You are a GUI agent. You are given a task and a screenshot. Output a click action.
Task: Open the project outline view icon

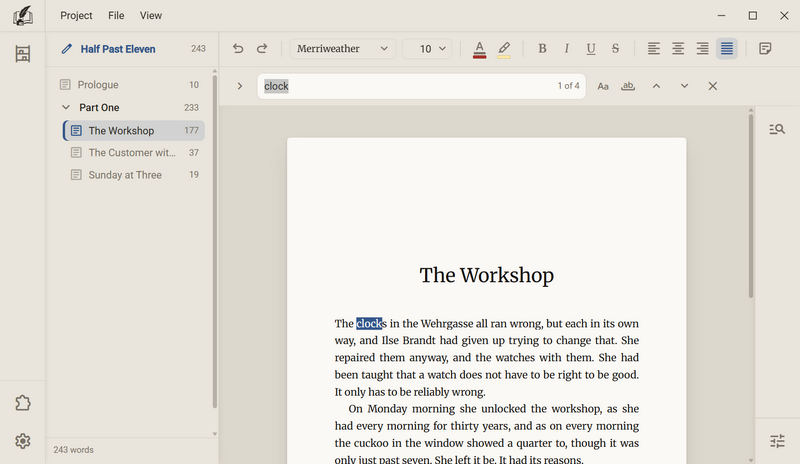[x=22, y=54]
